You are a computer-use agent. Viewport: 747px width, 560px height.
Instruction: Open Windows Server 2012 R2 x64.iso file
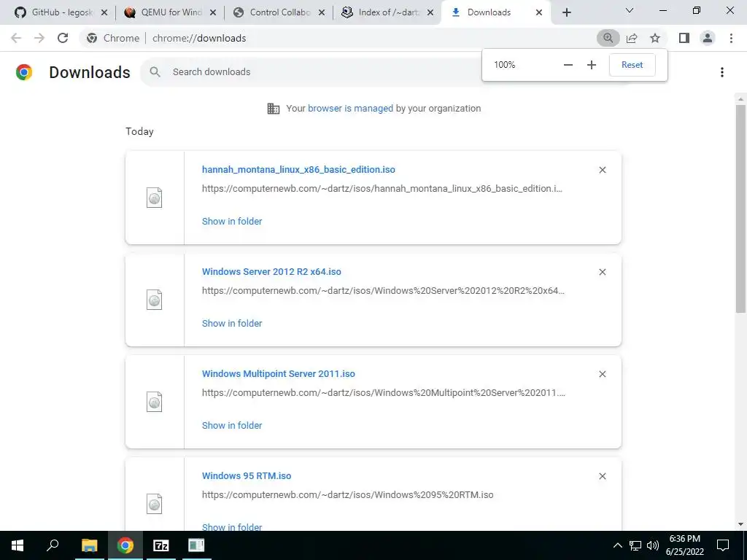click(271, 272)
